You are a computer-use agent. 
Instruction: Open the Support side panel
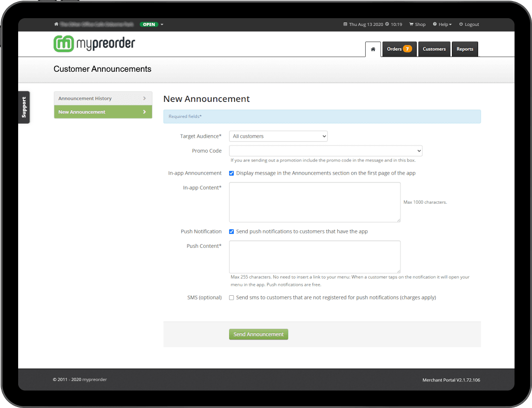(24, 107)
